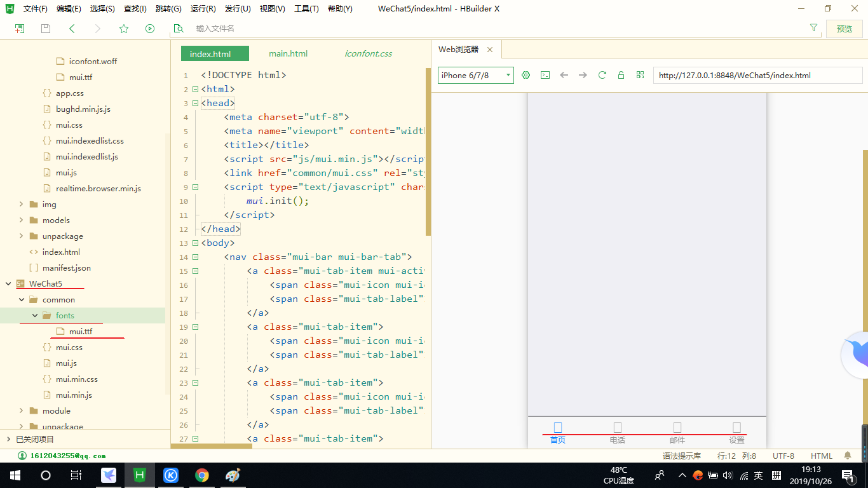Select the 首页 tab in phone preview

coord(558,433)
